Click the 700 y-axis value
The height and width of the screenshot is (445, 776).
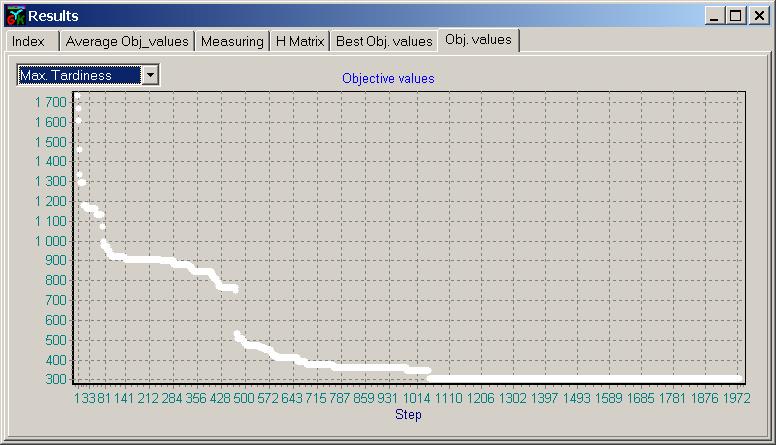(x=56, y=300)
